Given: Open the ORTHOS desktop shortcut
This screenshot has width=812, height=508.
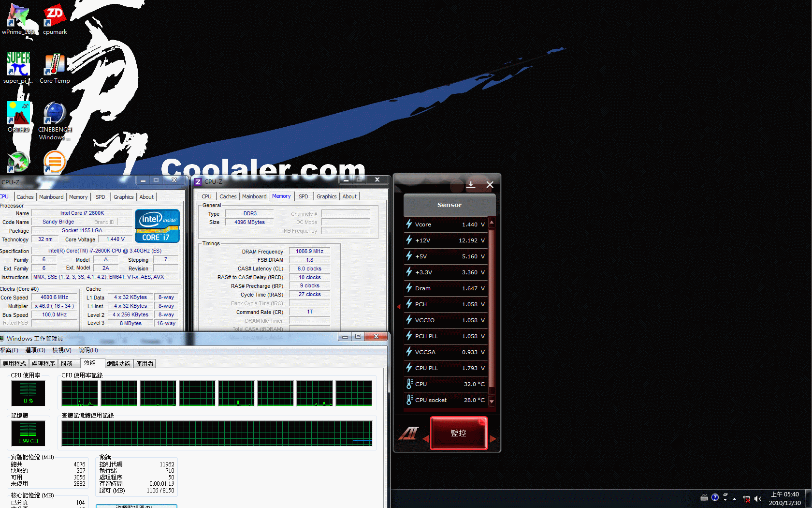Looking at the screenshot, I should click(x=18, y=117).
